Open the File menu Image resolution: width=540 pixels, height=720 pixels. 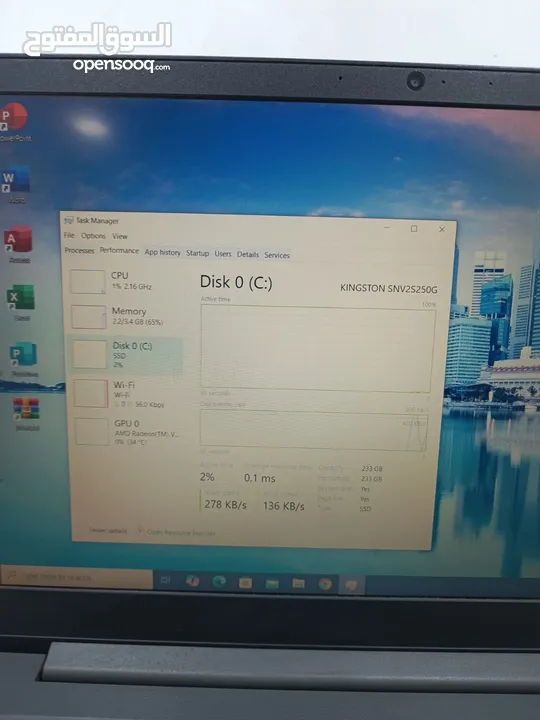69,235
